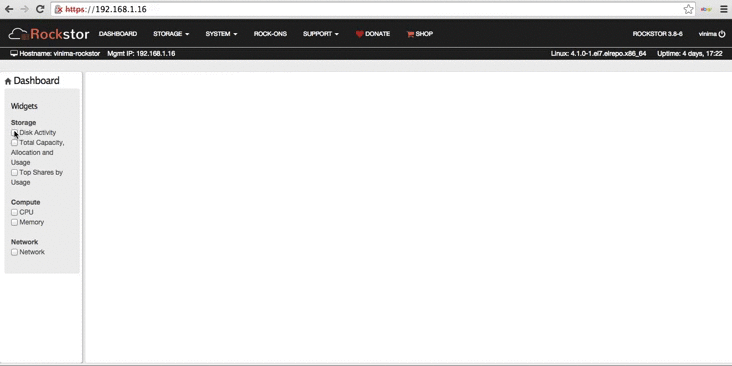Enable the Disk Activity widget
This screenshot has height=366, width=732.
14,133
